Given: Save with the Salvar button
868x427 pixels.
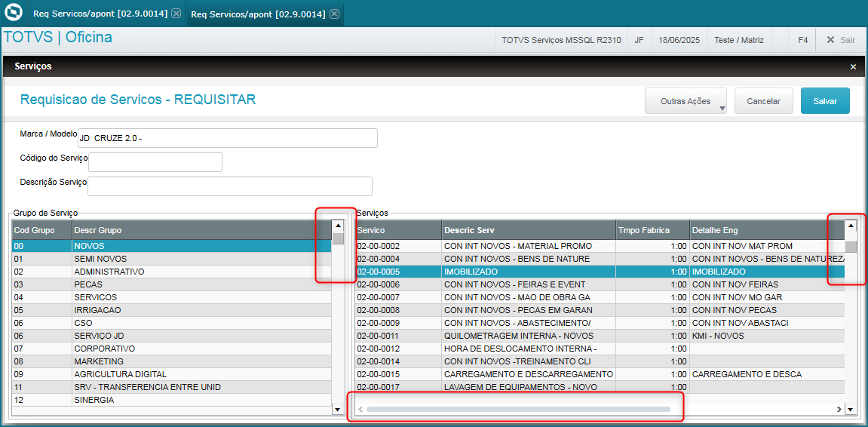Looking at the screenshot, I should pyautogui.click(x=825, y=101).
